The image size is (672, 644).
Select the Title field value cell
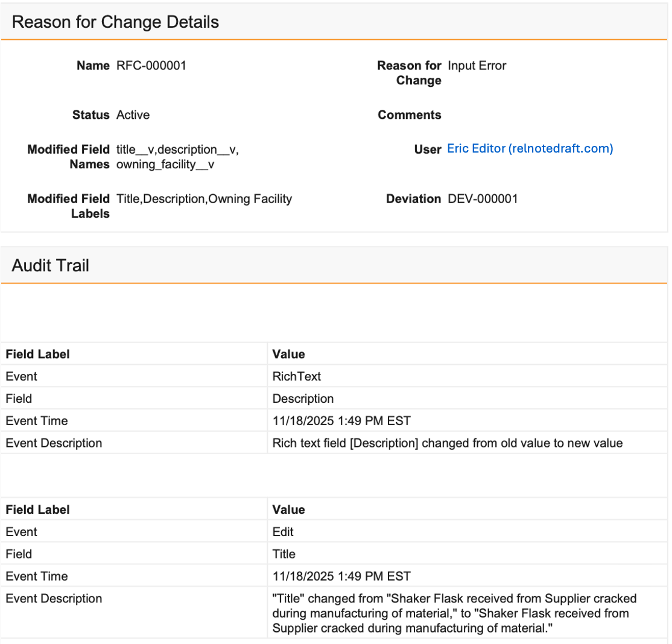pyautogui.click(x=284, y=554)
